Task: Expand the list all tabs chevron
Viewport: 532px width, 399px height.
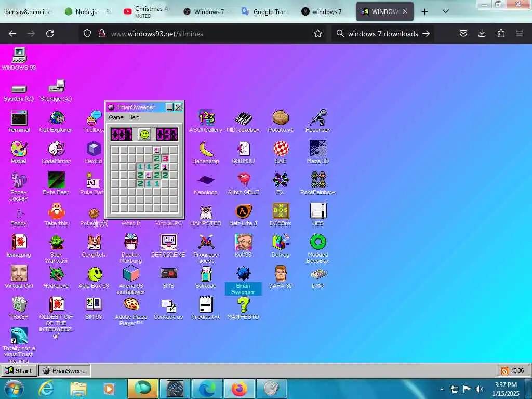Action: 445,11
